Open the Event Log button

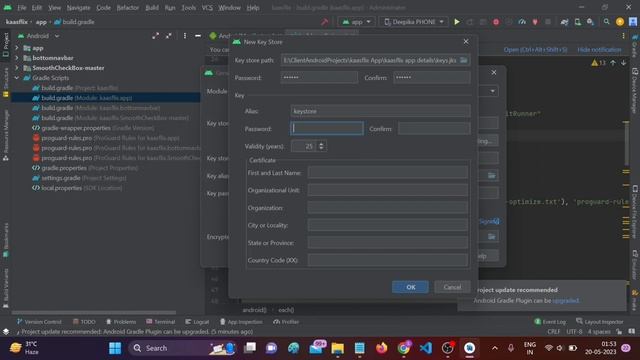[550, 322]
